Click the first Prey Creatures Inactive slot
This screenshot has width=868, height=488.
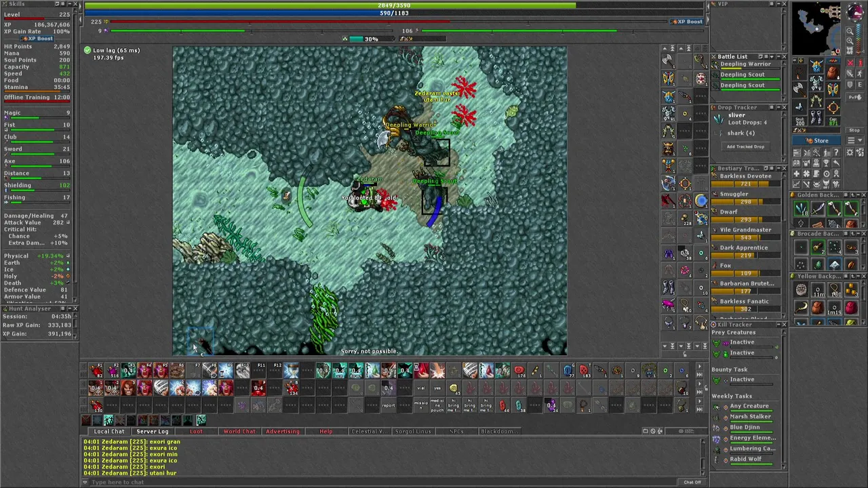tap(742, 342)
